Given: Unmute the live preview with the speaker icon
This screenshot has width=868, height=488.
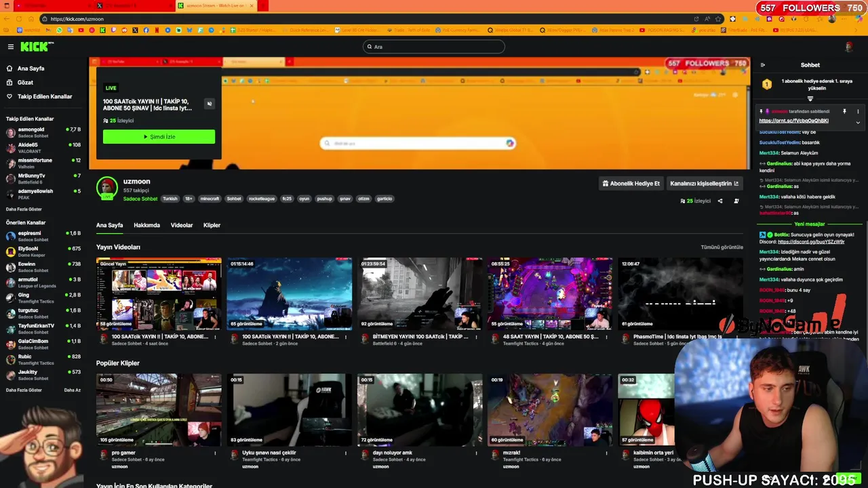Looking at the screenshot, I should point(209,104).
